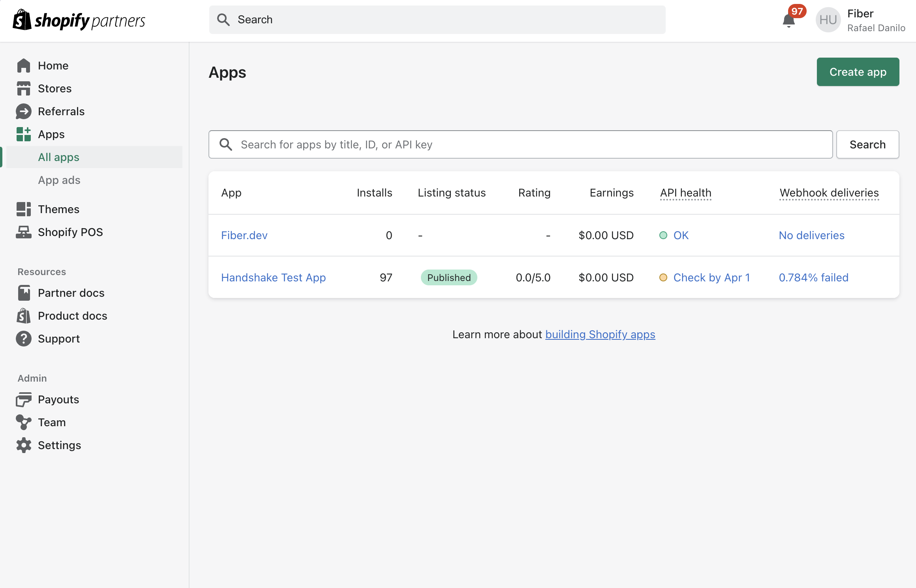The image size is (916, 588).
Task: Click the Shopify Partners logo
Action: (79, 20)
